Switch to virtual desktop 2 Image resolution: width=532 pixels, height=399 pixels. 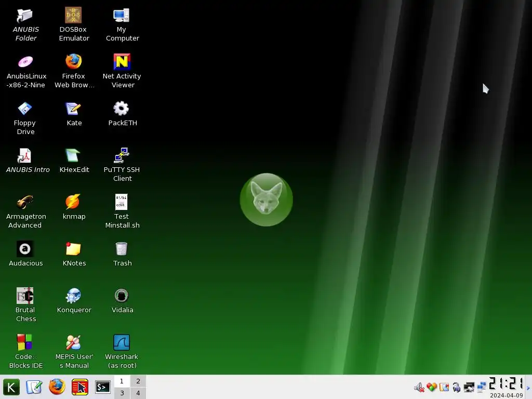click(138, 381)
